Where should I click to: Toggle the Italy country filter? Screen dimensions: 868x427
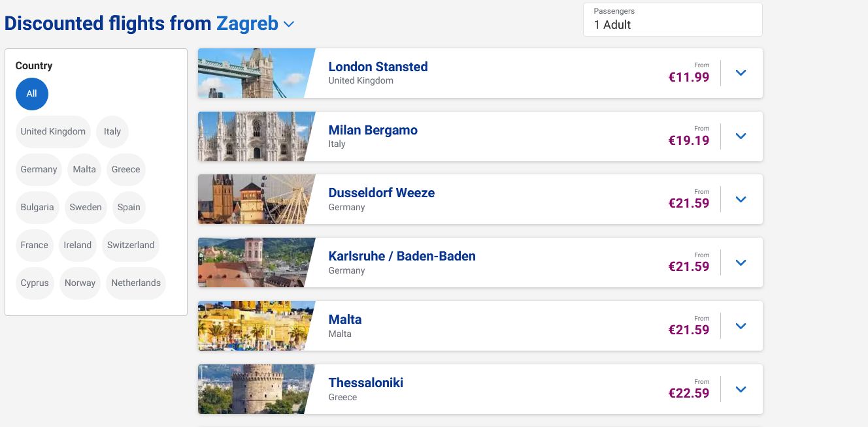click(x=112, y=131)
